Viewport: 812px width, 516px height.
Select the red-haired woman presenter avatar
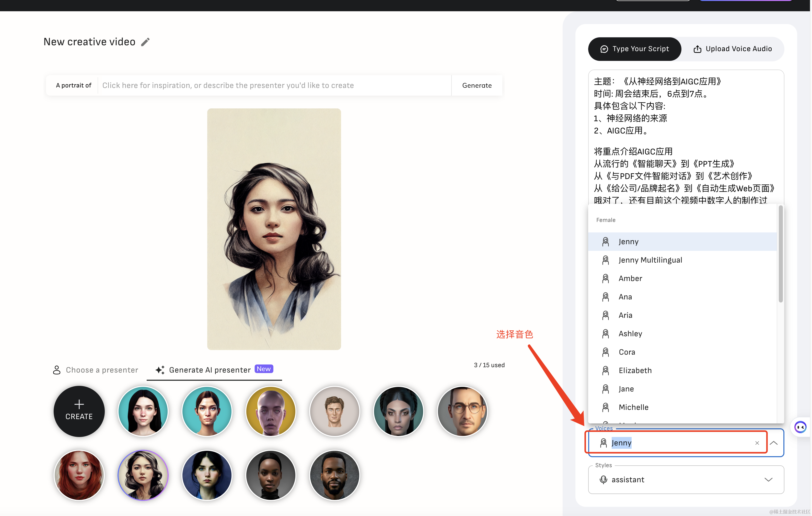pos(79,475)
